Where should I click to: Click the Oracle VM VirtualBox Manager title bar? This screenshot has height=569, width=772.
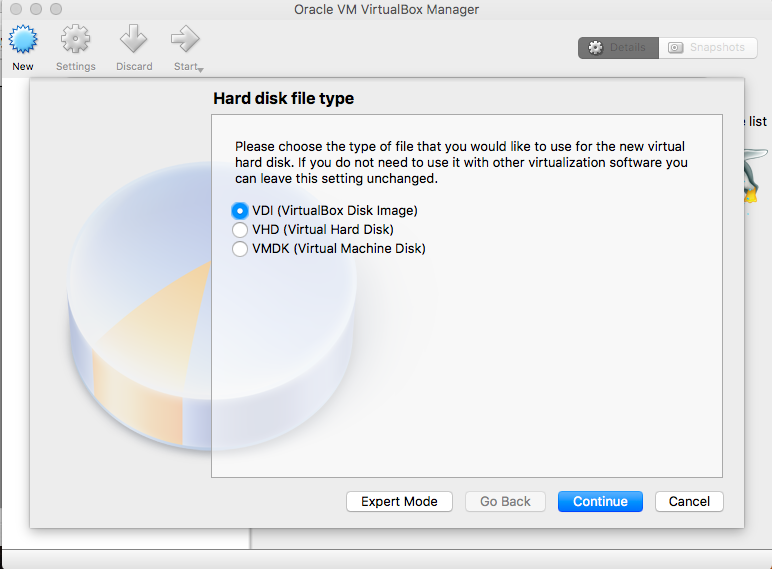pyautogui.click(x=386, y=10)
